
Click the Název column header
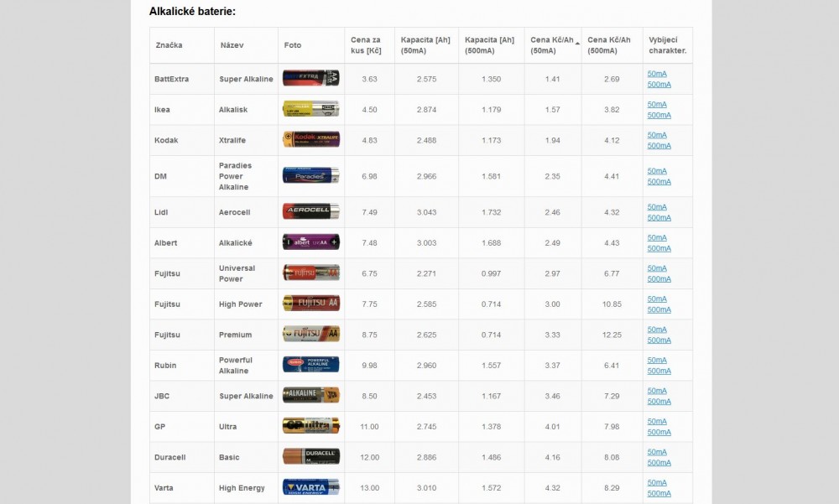point(232,45)
